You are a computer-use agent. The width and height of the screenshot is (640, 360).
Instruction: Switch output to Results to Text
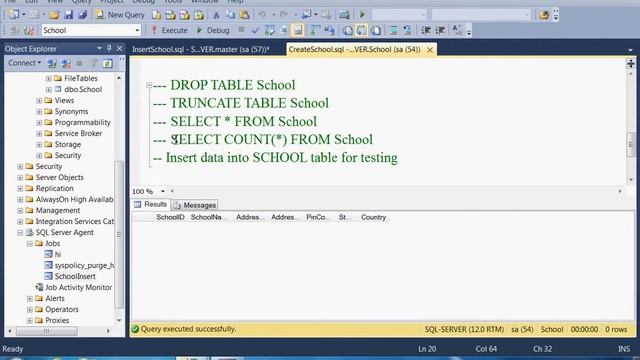[347, 31]
